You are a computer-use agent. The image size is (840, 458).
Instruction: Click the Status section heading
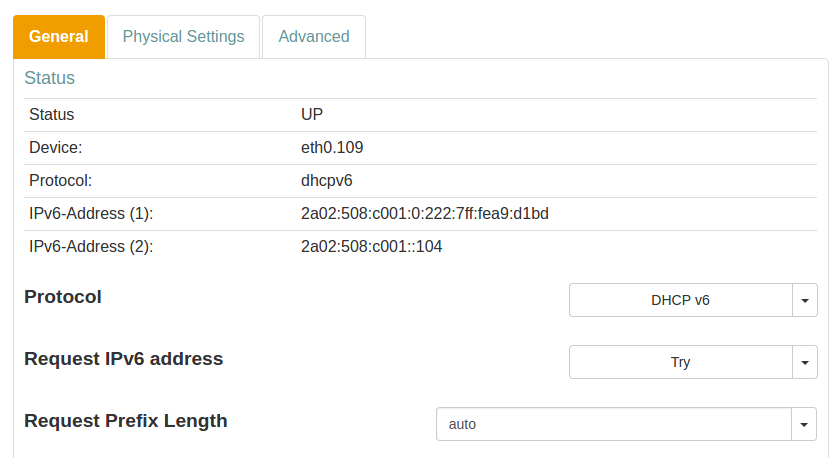(49, 78)
